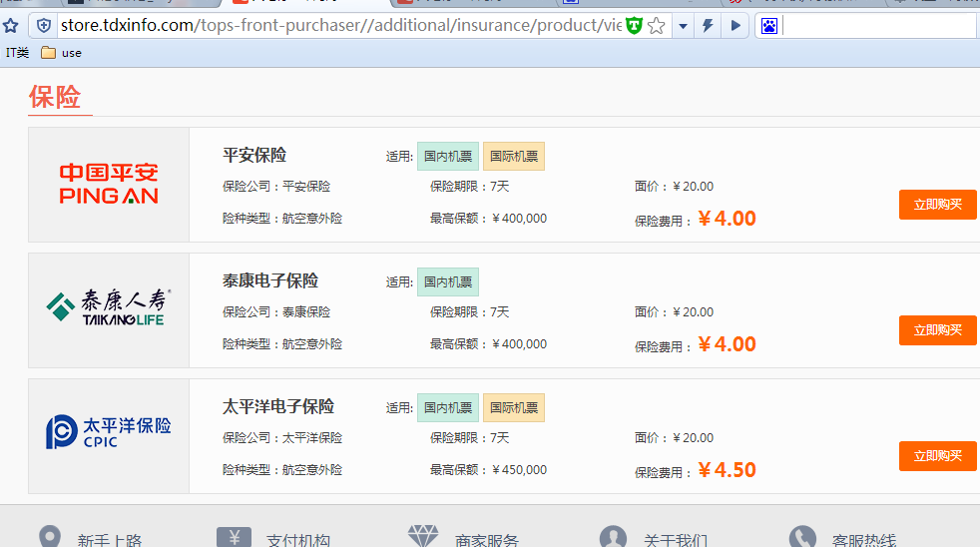Click 国际机票 tag on 平安保险 row
The height and width of the screenshot is (547, 980).
pos(514,157)
